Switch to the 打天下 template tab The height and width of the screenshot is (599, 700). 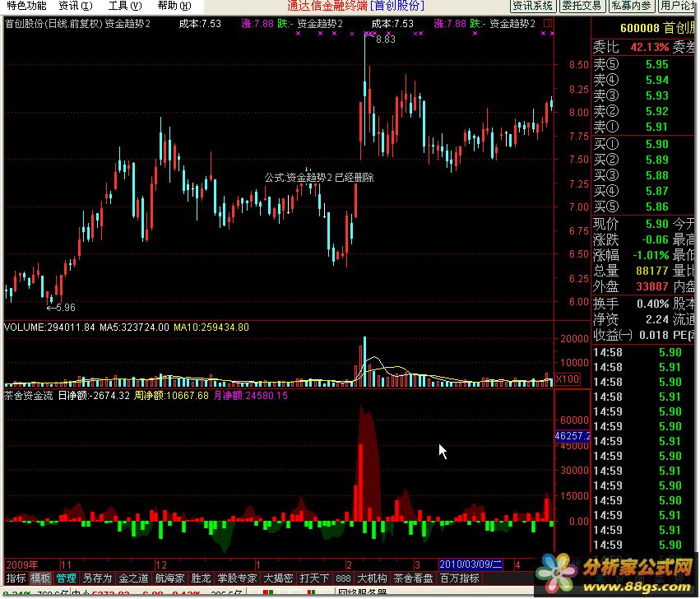point(314,578)
